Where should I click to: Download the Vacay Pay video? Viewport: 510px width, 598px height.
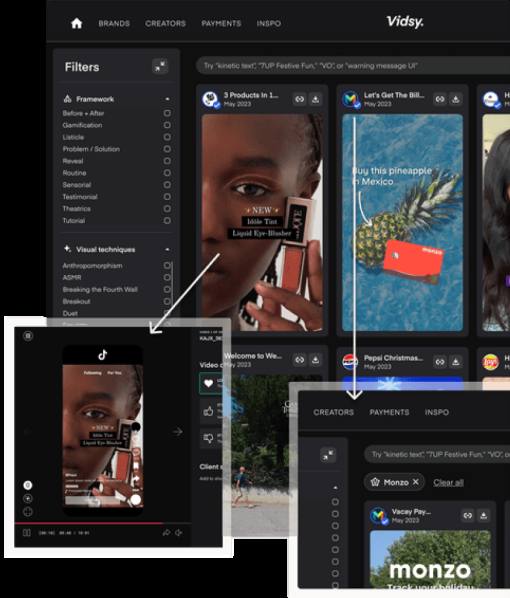click(x=484, y=516)
